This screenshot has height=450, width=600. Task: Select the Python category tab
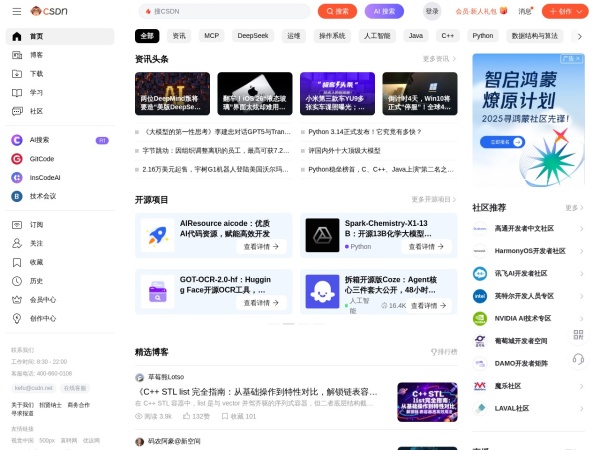(x=483, y=36)
